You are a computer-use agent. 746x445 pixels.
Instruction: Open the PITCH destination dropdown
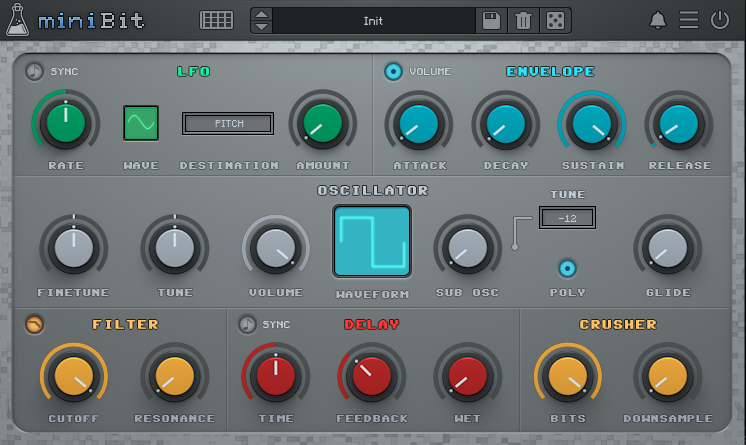point(228,124)
